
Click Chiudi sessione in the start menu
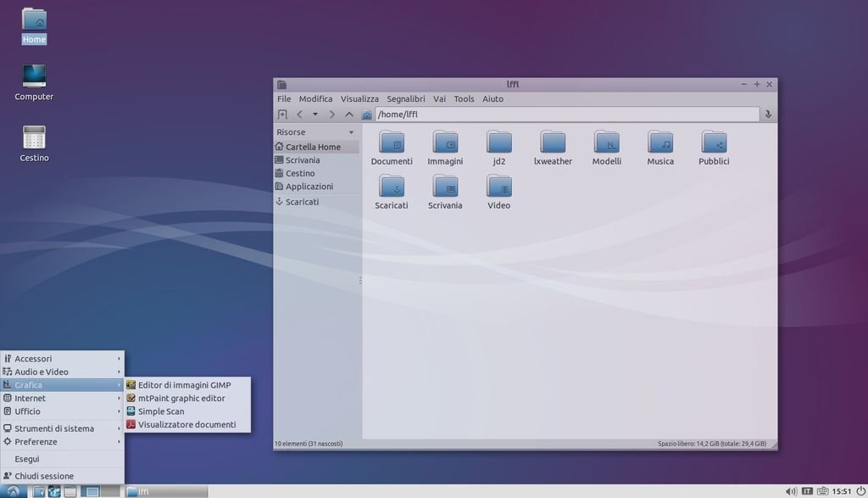[x=44, y=476]
